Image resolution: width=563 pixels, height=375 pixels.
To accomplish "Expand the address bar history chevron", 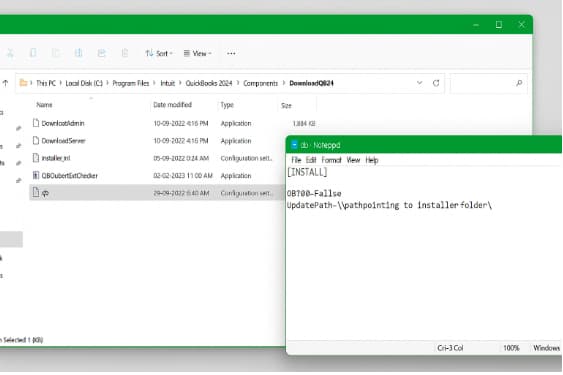I will 419,83.
